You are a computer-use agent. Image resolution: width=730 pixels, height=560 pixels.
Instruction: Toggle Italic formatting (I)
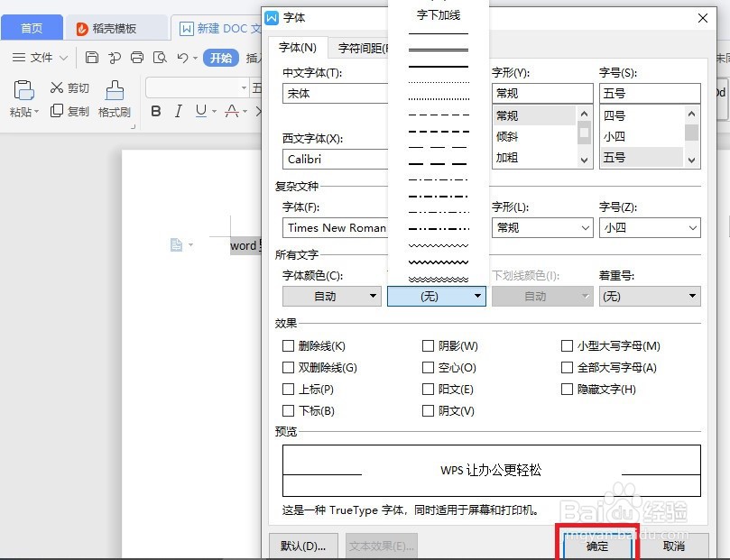click(x=179, y=111)
